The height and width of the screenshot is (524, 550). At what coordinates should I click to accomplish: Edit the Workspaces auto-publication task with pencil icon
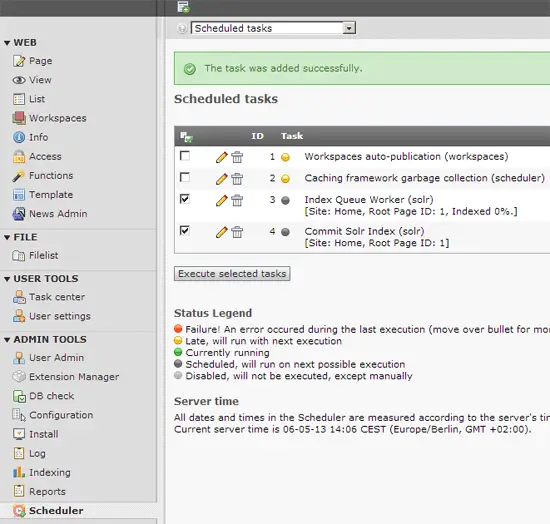[222, 157]
